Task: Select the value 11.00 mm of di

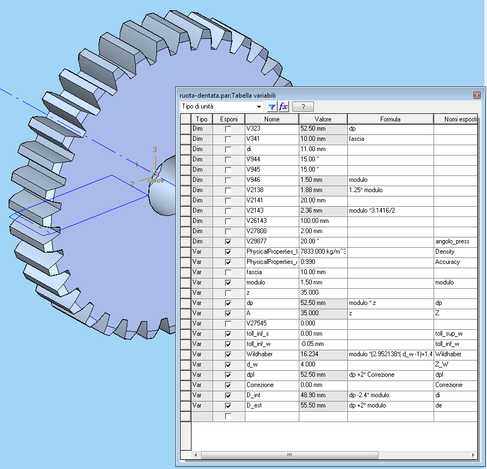Action: coord(323,149)
